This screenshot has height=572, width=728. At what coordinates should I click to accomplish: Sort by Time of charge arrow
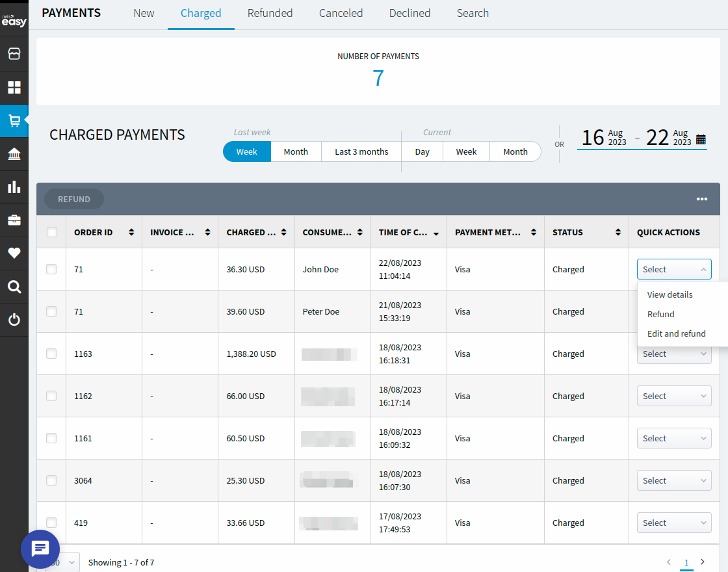436,234
